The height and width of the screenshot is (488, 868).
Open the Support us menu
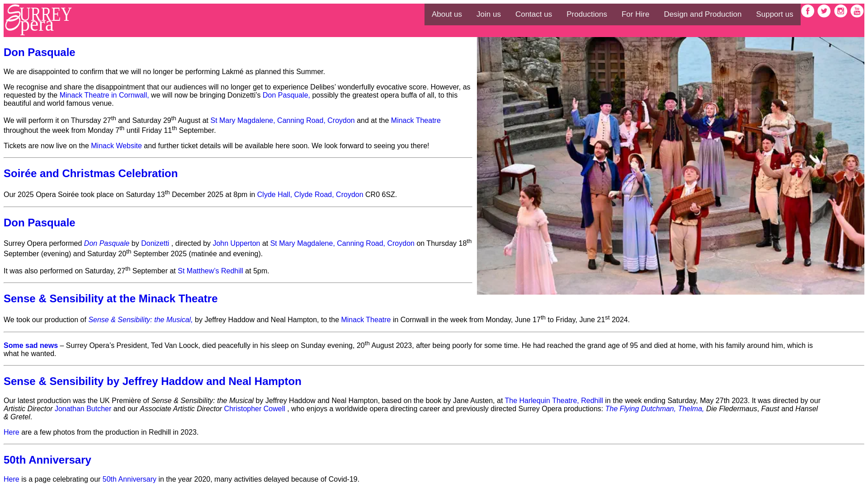pos(774,14)
